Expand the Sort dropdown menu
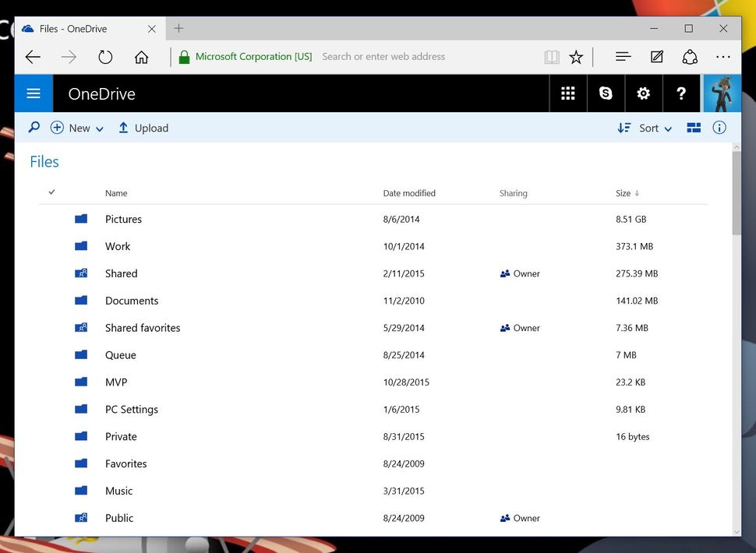The width and height of the screenshot is (756, 553). pyautogui.click(x=645, y=129)
